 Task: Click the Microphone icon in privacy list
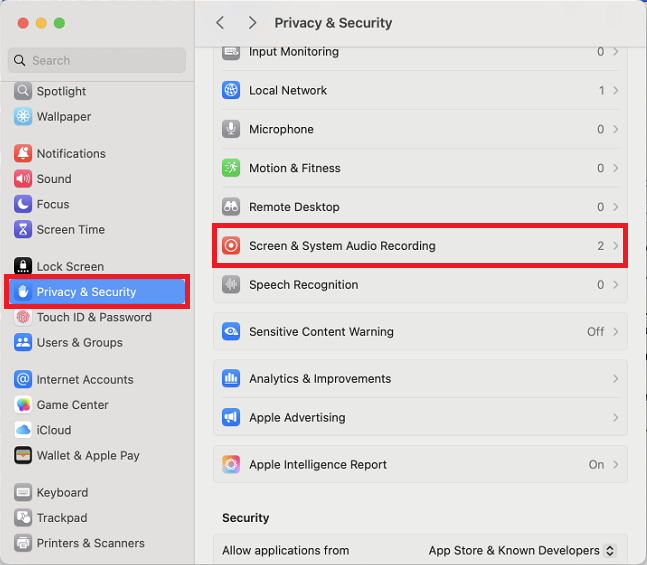[231, 129]
